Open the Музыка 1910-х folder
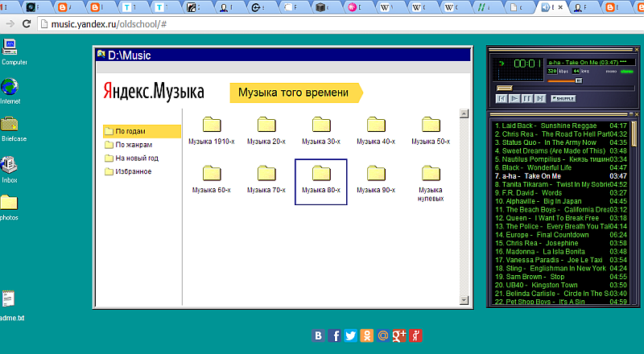The height and width of the screenshot is (354, 644). tap(211, 131)
